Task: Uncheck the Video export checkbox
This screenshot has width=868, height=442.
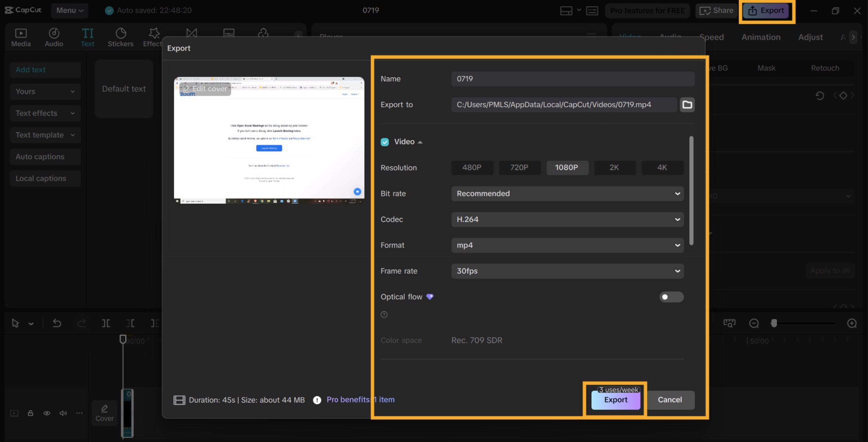Action: (x=385, y=142)
